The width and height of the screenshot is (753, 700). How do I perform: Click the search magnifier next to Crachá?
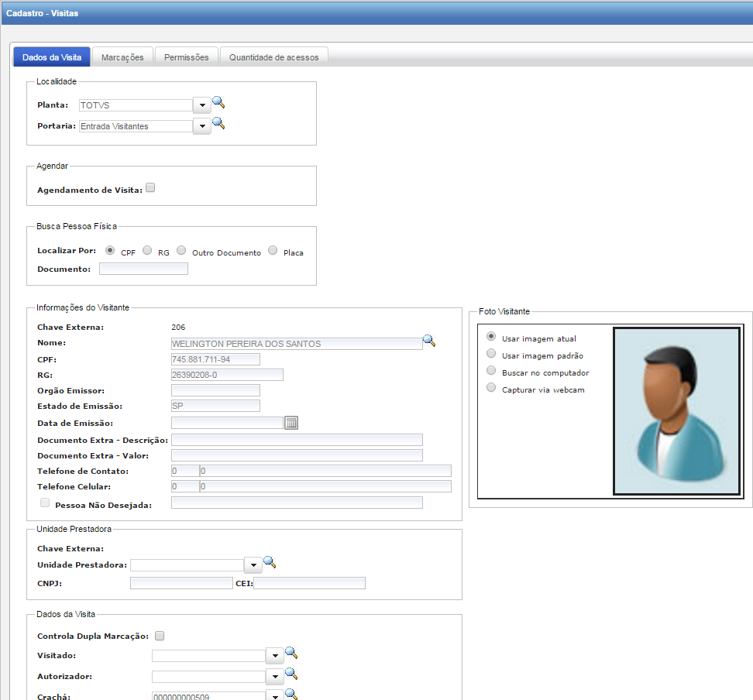[291, 694]
